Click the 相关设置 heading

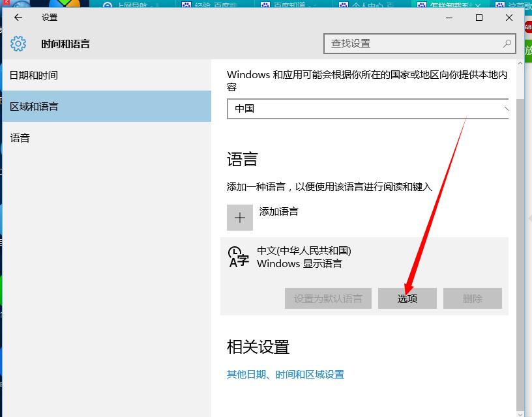(258, 347)
